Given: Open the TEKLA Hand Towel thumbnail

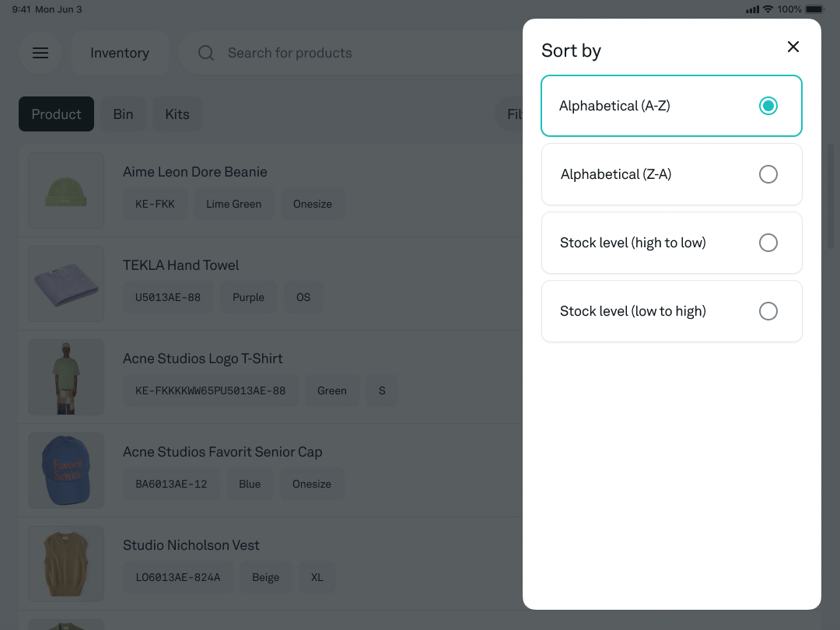Looking at the screenshot, I should pyautogui.click(x=66, y=284).
